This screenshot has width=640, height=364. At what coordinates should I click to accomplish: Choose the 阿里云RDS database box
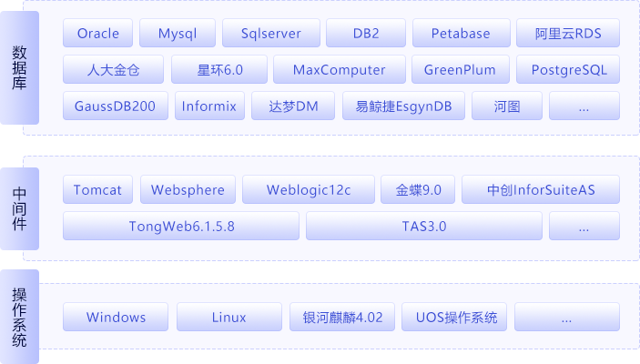click(x=567, y=34)
